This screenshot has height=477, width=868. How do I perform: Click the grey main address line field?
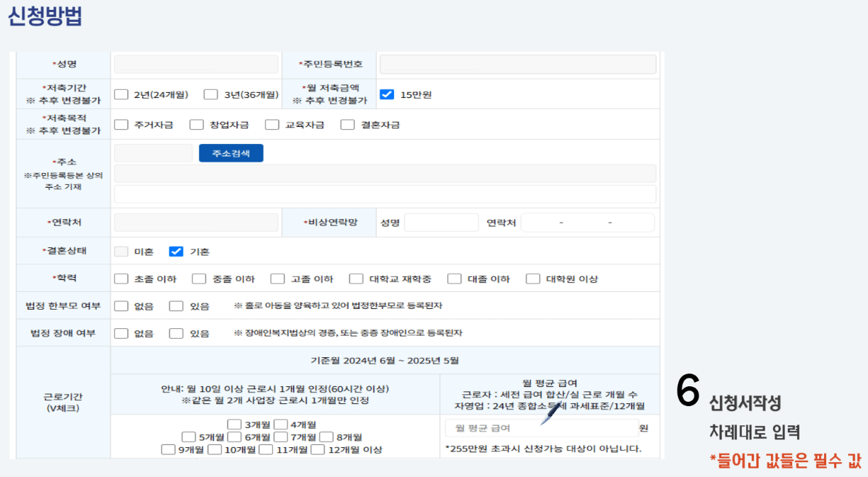click(x=385, y=174)
